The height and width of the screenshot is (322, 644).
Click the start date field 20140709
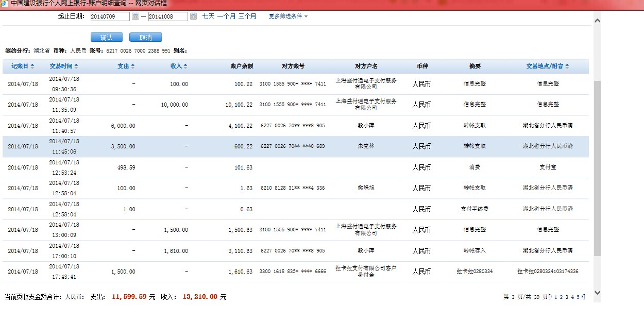click(x=110, y=16)
